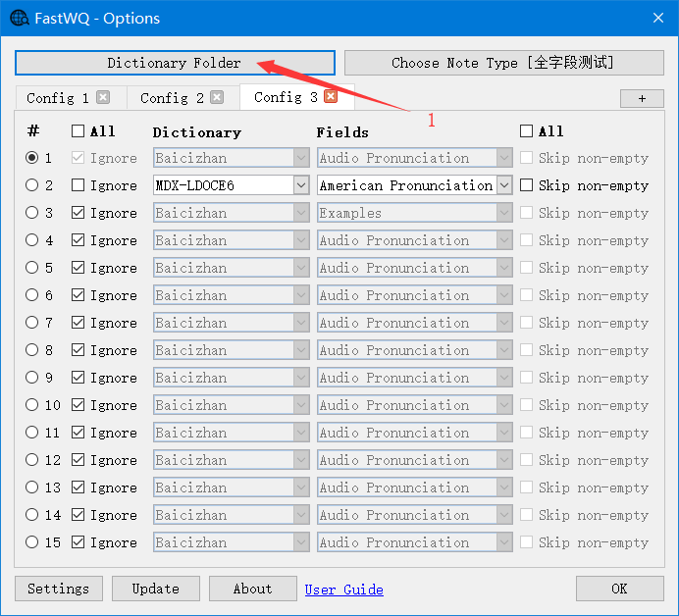Uncheck the Ignore checkbox for row 3
The width and height of the screenshot is (679, 616).
tap(78, 213)
